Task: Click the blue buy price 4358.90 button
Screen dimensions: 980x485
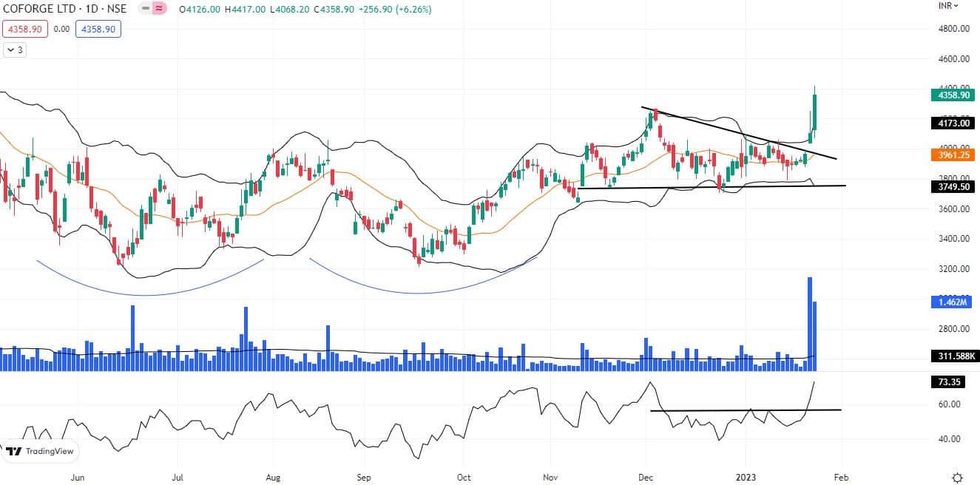Action: (98, 30)
